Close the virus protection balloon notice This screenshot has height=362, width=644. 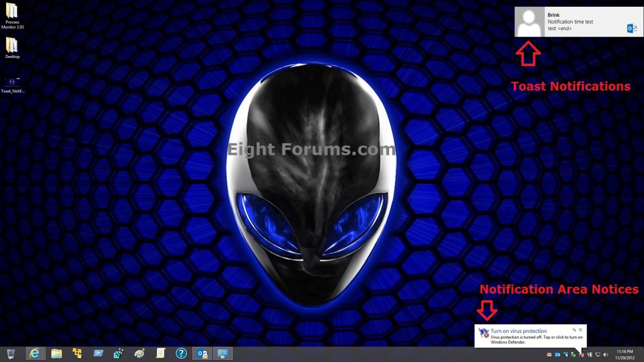tap(580, 330)
